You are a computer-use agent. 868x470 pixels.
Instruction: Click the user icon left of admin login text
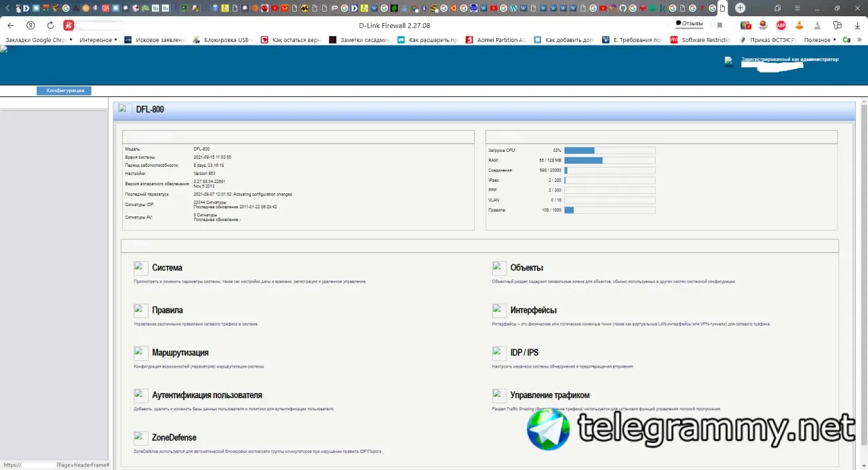[729, 62]
